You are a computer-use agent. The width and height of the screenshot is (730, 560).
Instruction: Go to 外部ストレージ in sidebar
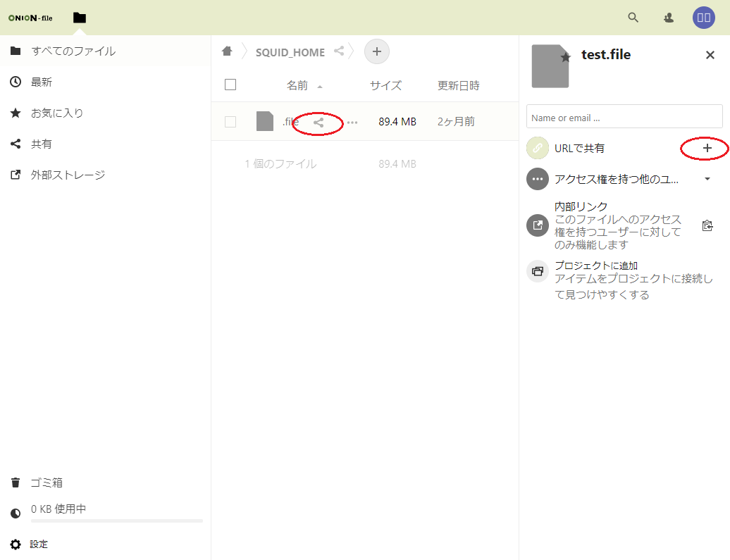pyautogui.click(x=67, y=175)
